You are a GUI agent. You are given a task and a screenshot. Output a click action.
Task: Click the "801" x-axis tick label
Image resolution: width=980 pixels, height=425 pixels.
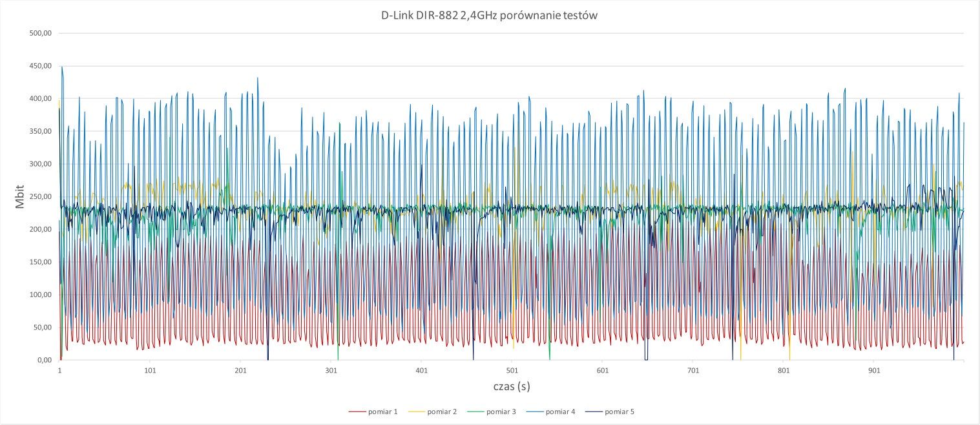point(783,371)
